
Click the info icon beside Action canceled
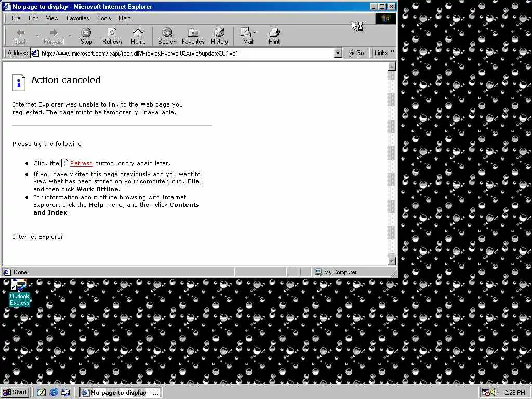click(19, 83)
